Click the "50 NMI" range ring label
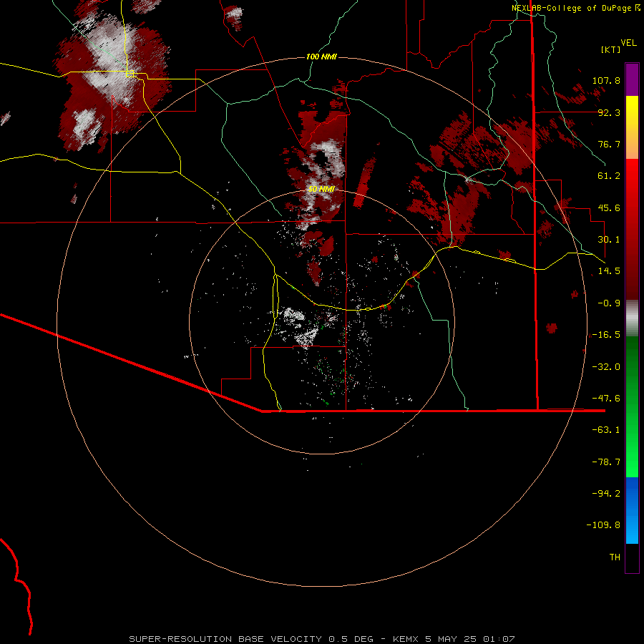This screenshot has height=644, width=644. click(x=321, y=190)
